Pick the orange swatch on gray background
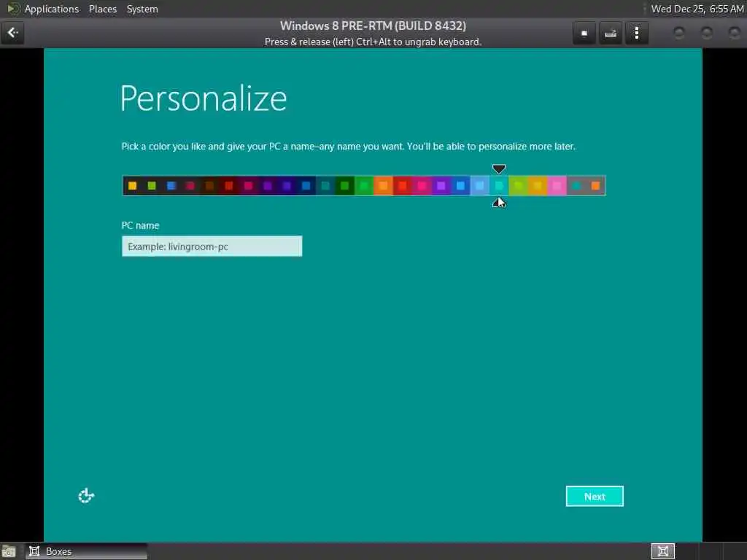 595,186
